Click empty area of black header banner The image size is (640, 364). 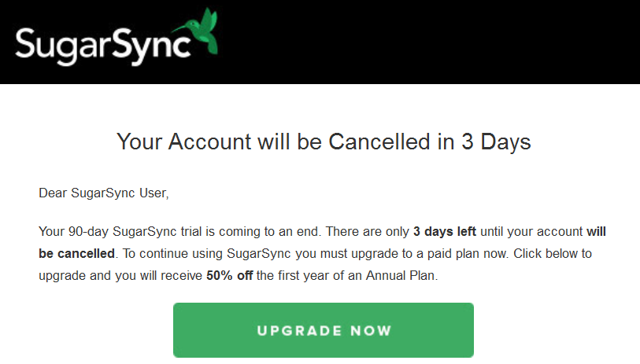pos(428,42)
